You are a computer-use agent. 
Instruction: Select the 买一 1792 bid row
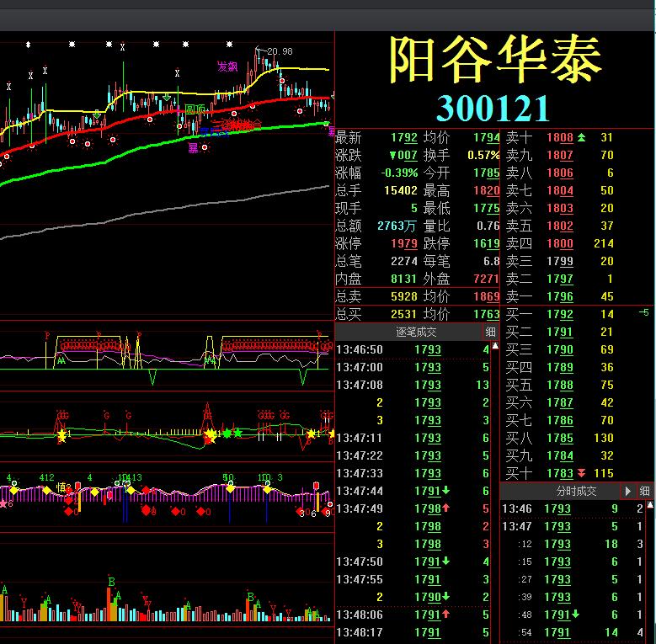point(577,314)
